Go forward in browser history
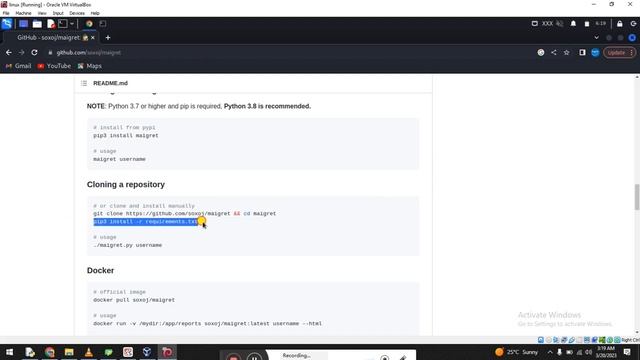 22,52
